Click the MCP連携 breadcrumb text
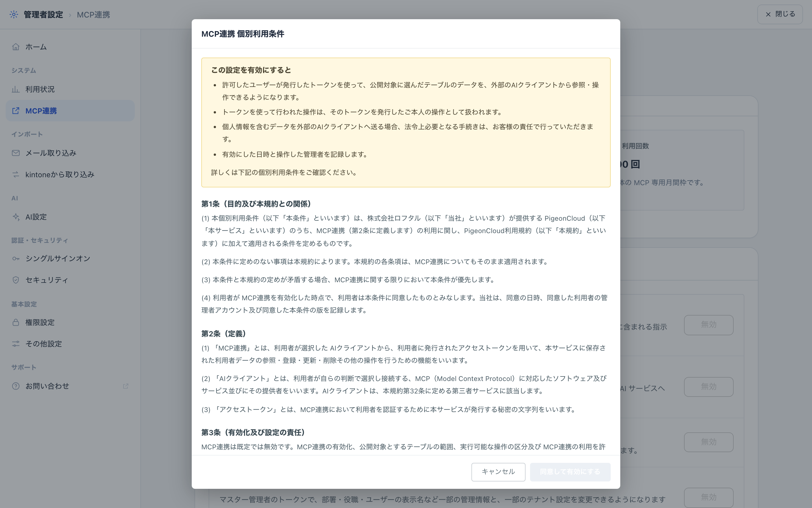The image size is (812, 508). click(x=93, y=14)
